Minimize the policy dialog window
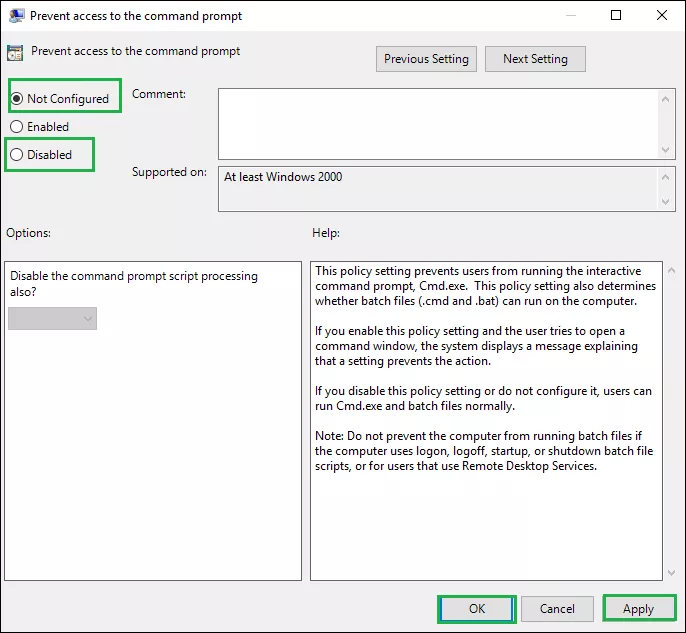The image size is (686, 633). click(x=570, y=15)
